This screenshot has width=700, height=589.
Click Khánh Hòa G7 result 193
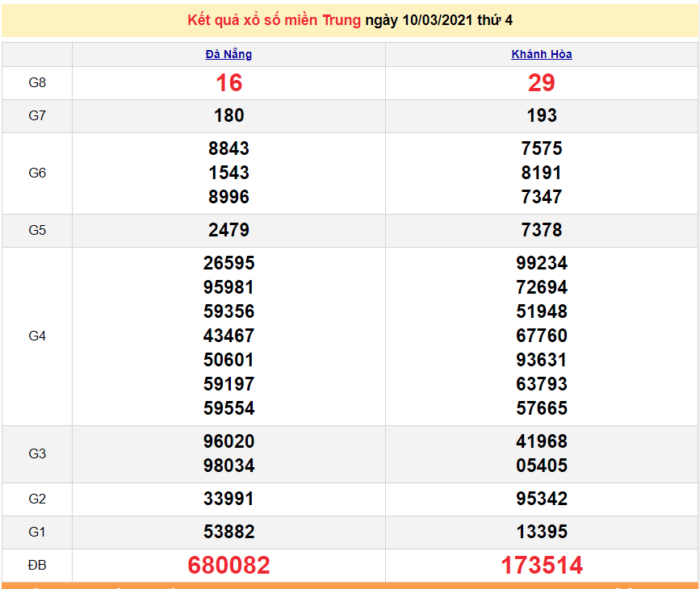(542, 116)
